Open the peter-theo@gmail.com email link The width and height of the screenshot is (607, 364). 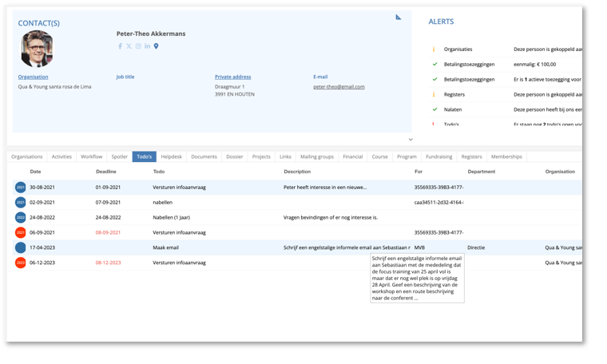[339, 87]
